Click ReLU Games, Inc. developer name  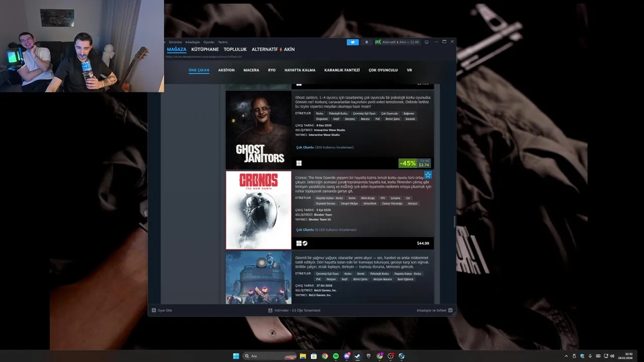[325, 290]
